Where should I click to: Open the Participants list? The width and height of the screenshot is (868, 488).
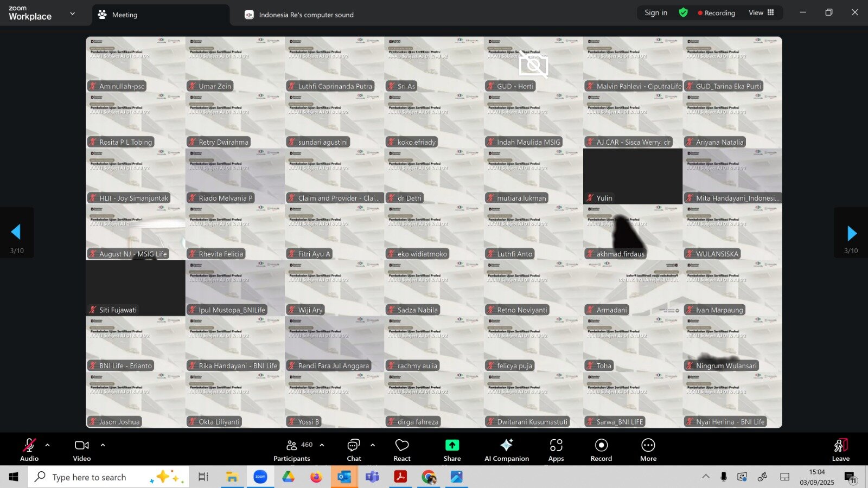(x=292, y=450)
